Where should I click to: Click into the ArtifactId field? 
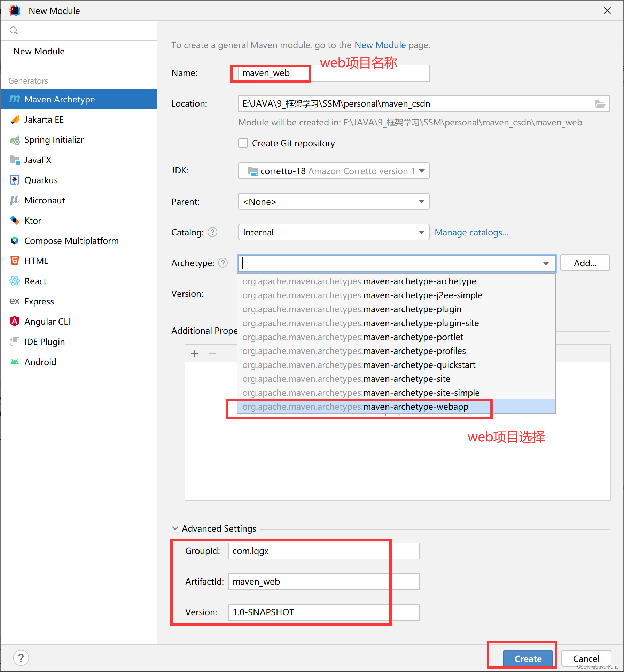324,582
